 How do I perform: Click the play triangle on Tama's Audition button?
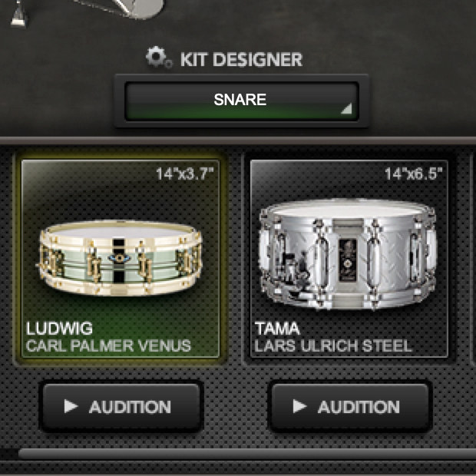[299, 406]
